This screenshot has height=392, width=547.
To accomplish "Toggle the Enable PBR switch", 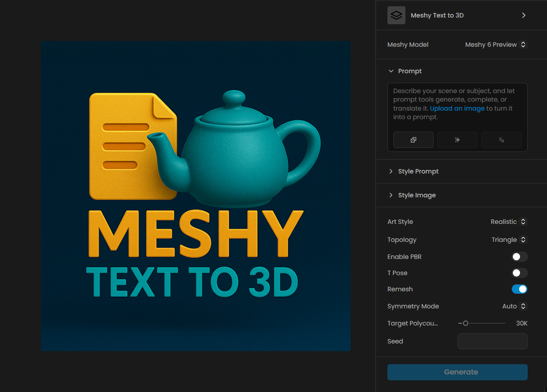I will 519,257.
